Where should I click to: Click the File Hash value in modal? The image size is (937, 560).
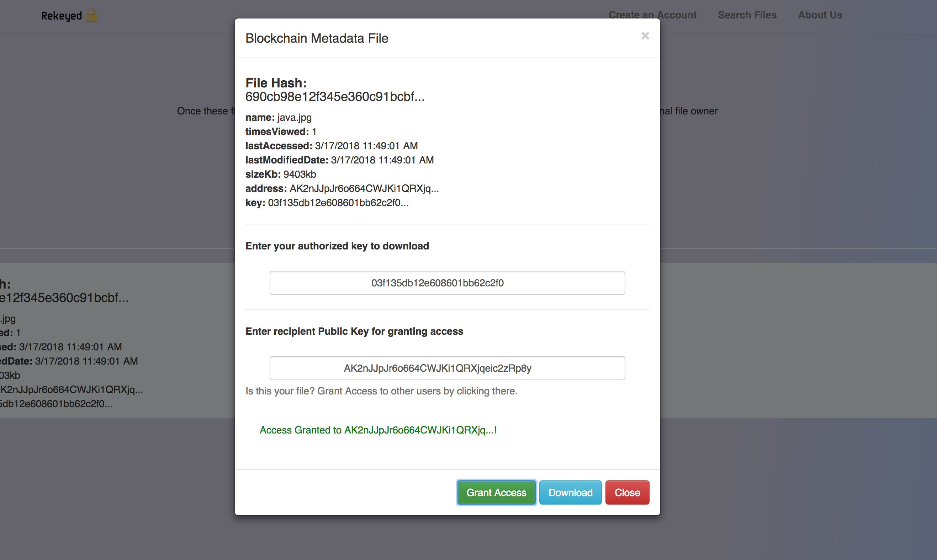coord(335,97)
